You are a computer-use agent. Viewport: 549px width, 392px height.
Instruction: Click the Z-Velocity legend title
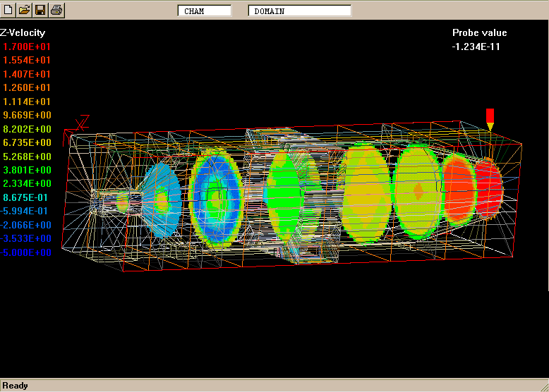tap(23, 32)
